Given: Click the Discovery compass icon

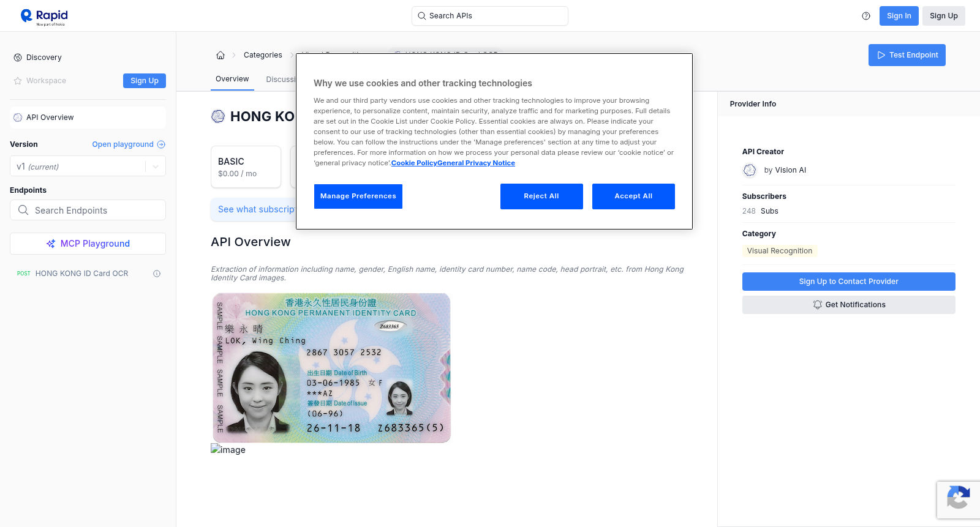Looking at the screenshot, I should click(x=18, y=58).
